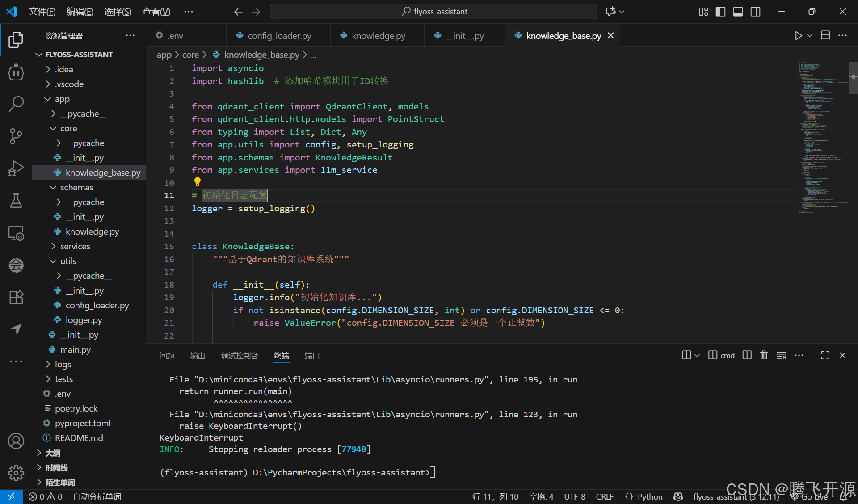Open Run and Debug view
The width and height of the screenshot is (858, 504).
tap(16, 168)
